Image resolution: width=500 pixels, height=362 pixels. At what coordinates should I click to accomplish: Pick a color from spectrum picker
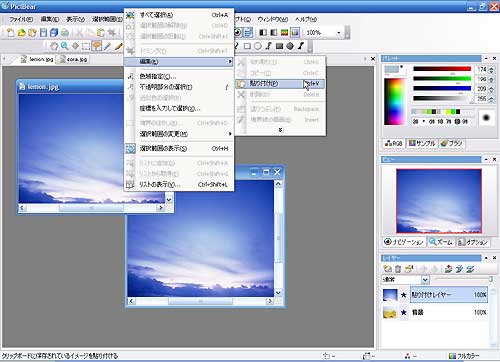394,101
